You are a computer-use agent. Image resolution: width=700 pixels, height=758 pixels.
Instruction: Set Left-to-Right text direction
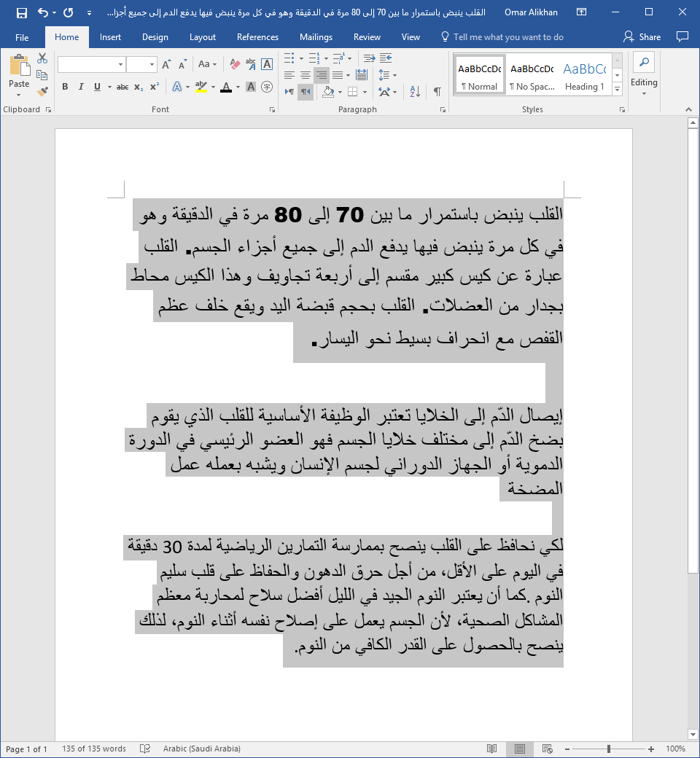pos(289,91)
